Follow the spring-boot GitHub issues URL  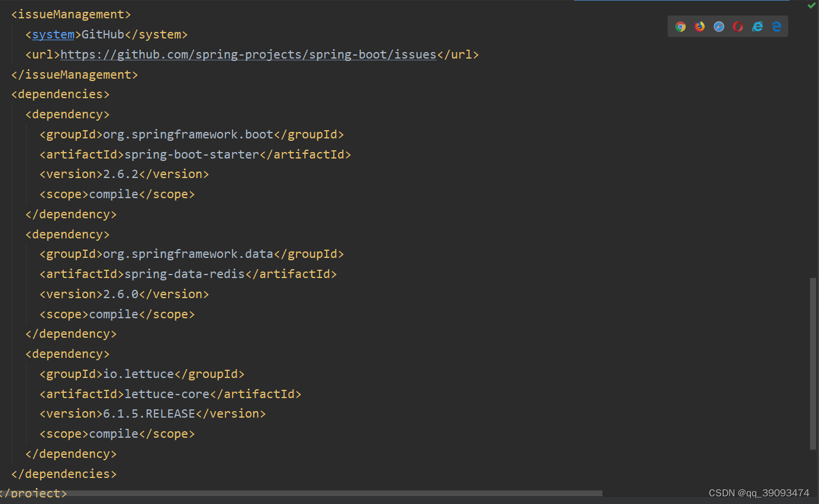point(249,54)
